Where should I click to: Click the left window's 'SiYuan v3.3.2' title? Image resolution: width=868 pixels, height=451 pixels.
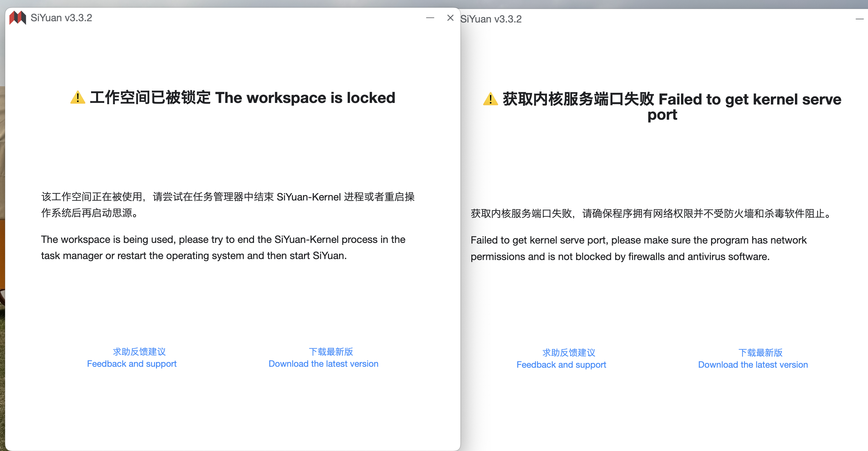[x=61, y=17]
